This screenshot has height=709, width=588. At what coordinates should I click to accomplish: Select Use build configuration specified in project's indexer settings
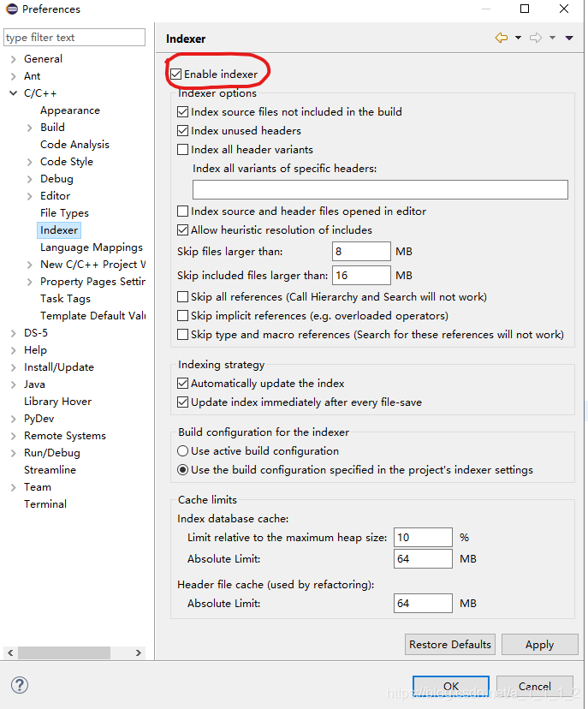pyautogui.click(x=182, y=470)
